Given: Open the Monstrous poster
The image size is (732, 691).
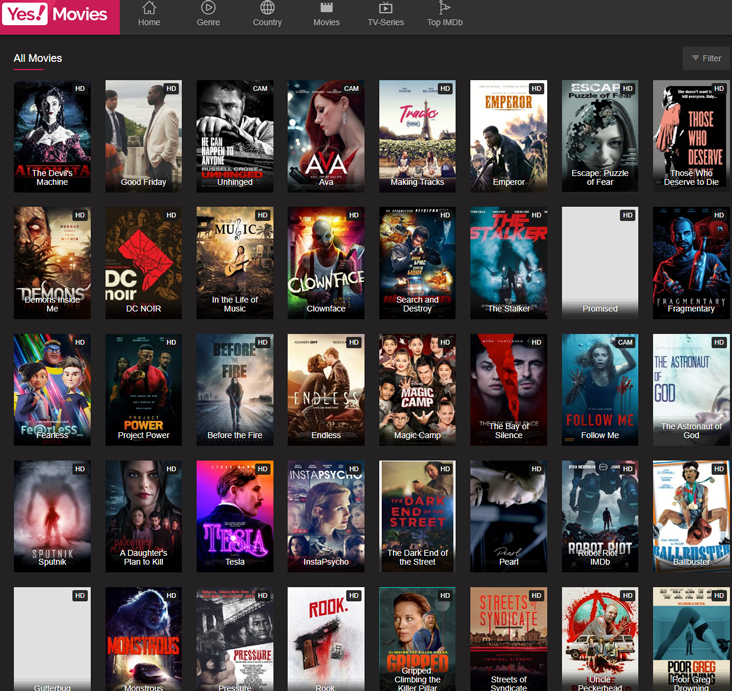Looking at the screenshot, I should click(144, 639).
